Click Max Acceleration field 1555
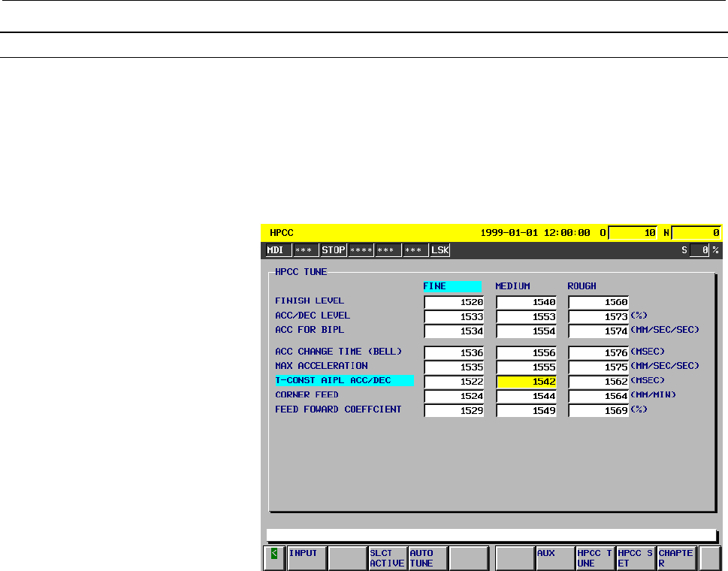The height and width of the screenshot is (571, 728). coord(526,367)
